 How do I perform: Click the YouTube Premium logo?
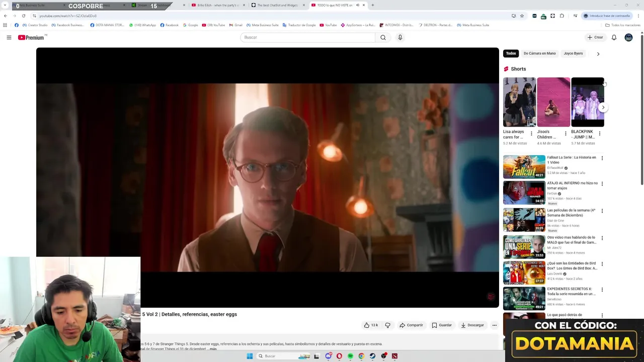click(32, 37)
